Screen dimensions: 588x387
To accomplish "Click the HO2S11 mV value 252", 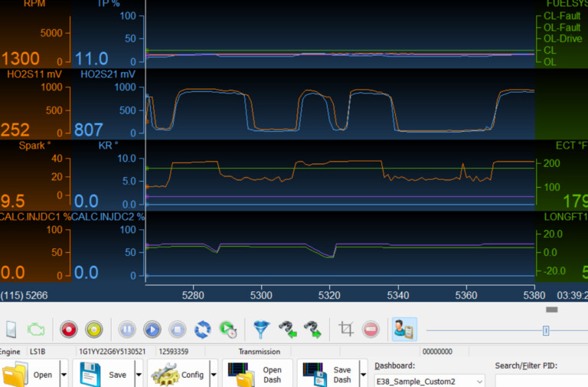I will point(15,130).
